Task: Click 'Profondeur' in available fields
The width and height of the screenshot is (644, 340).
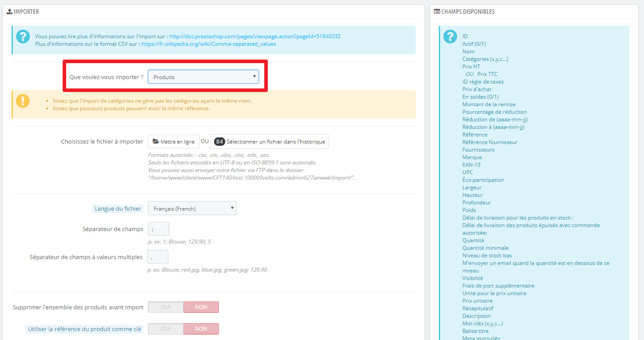Action: tap(477, 203)
